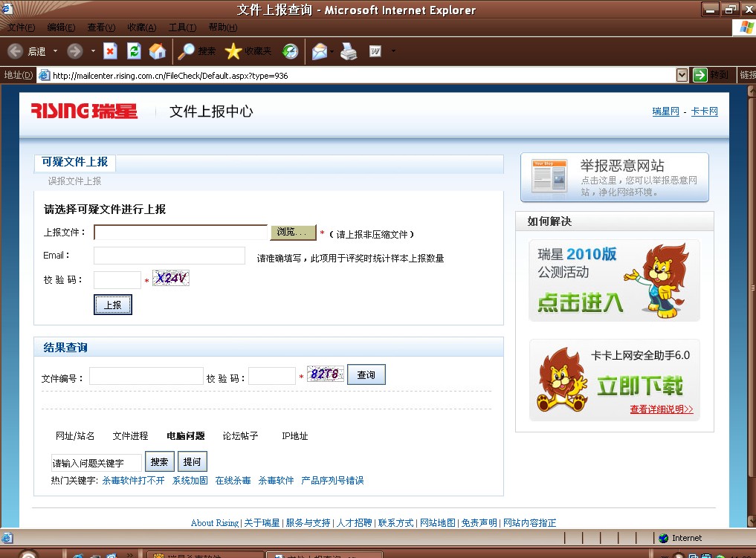Click the About Rising footer link
This screenshot has height=558, width=756.
[x=215, y=523]
